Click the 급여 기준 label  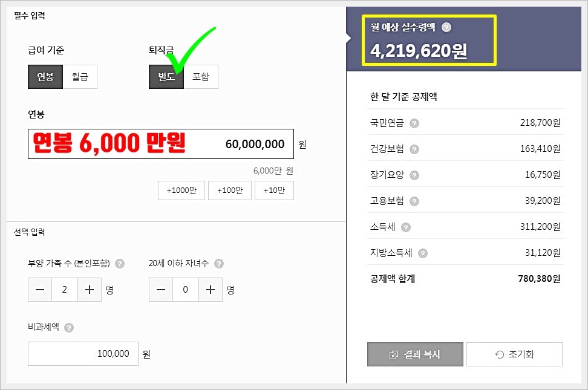46,50
